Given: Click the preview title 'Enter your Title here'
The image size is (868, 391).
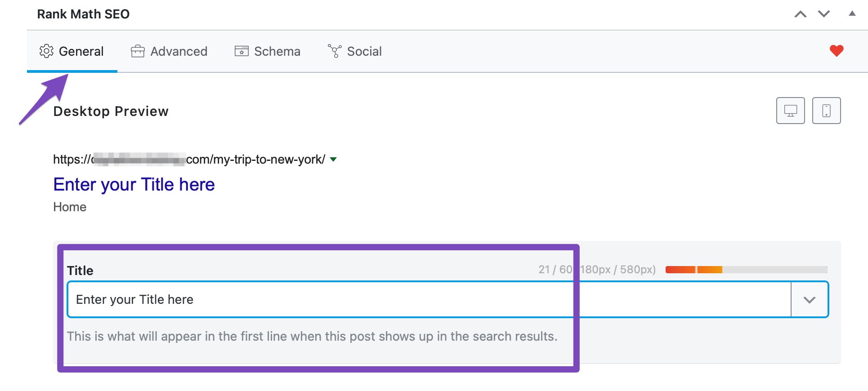Looking at the screenshot, I should click(134, 184).
